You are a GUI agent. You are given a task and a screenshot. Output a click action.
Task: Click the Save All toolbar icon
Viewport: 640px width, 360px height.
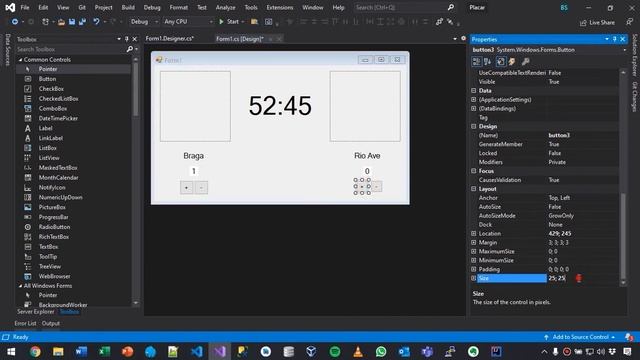82,22
